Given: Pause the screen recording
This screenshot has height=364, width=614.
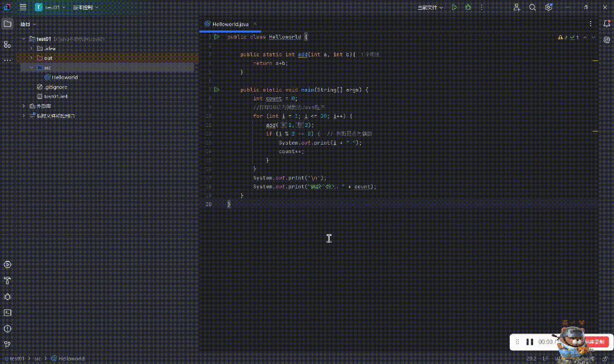Looking at the screenshot, I should click(x=530, y=342).
